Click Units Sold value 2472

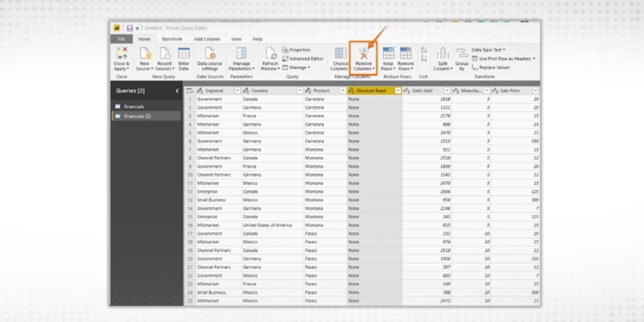[x=445, y=301]
